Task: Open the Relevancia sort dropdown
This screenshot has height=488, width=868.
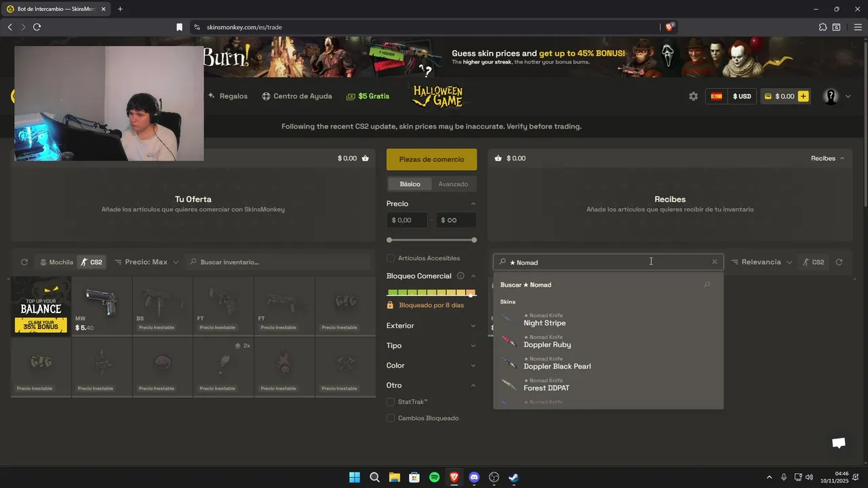Action: [762, 262]
